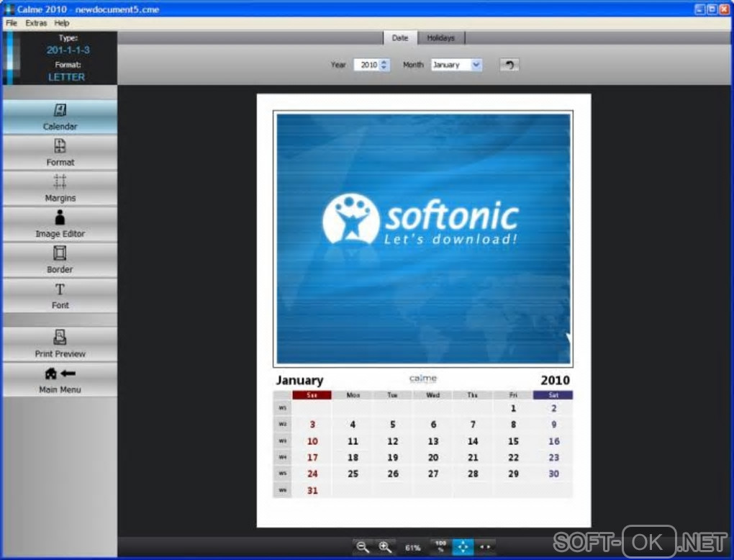Click the 2010 year title on the calendar

coord(556,380)
